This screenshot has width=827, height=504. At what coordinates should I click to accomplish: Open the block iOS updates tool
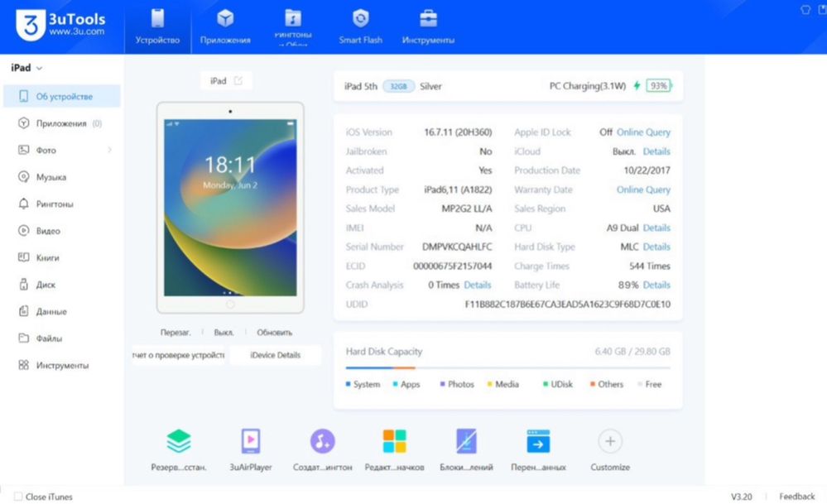coord(466,449)
